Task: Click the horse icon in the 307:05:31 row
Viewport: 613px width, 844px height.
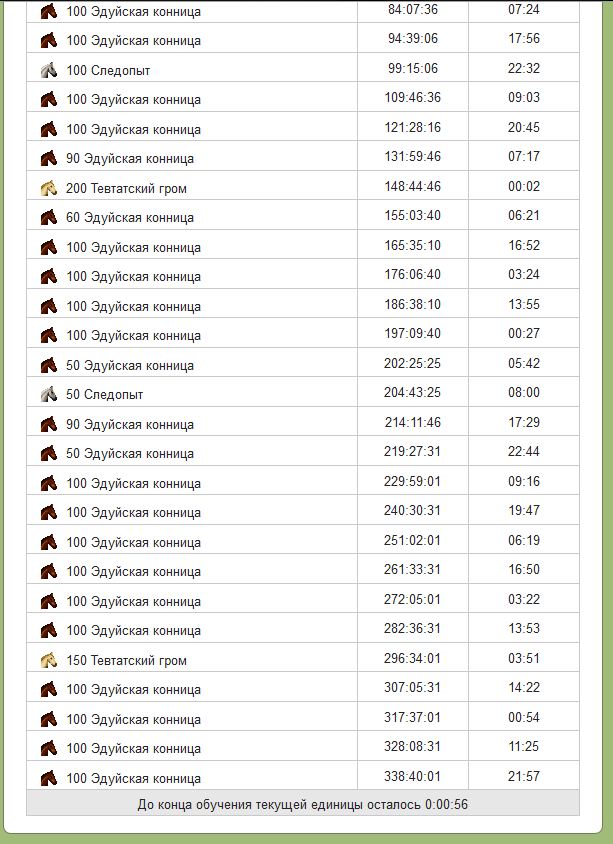Action: [x=49, y=689]
